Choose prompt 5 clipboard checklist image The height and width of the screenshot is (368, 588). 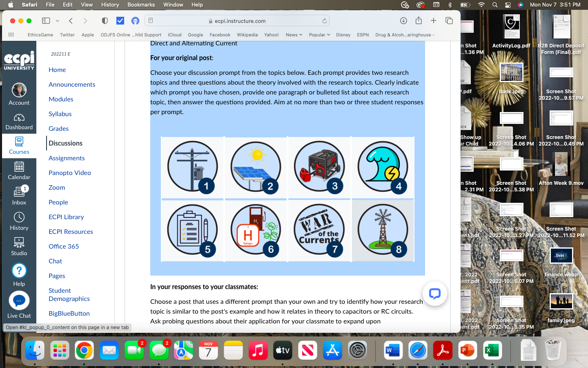click(x=193, y=230)
